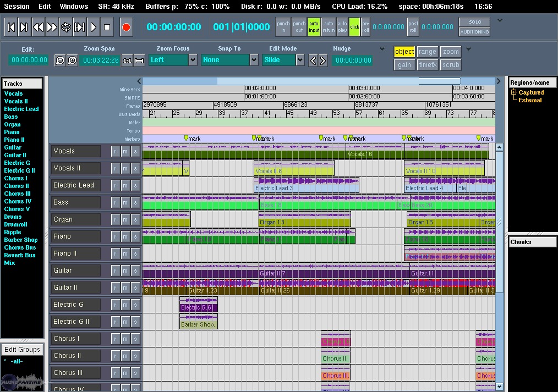Click the zoom to session icon
Screen dimensions: 558x392
139,60
